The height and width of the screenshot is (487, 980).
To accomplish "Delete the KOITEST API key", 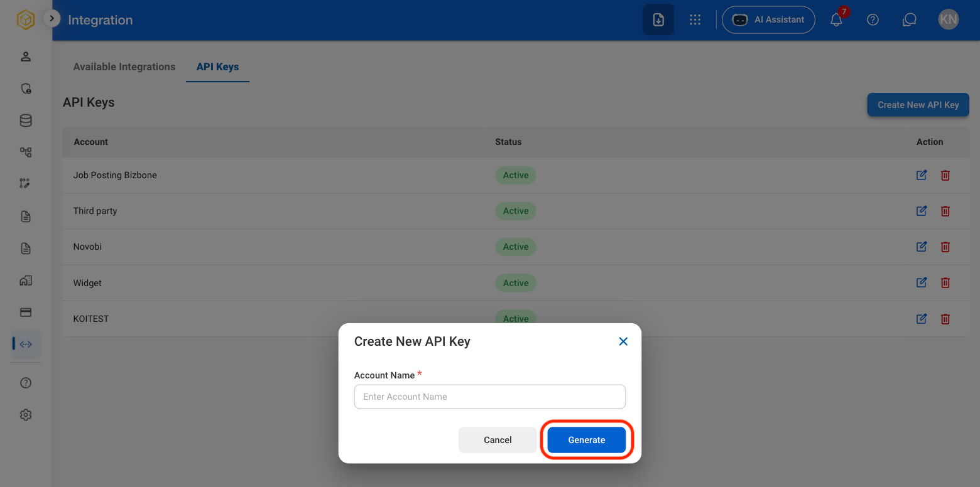I will click(x=945, y=319).
